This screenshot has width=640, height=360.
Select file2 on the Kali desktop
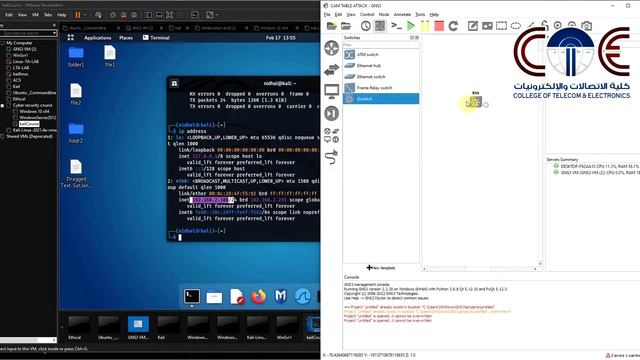click(x=76, y=94)
